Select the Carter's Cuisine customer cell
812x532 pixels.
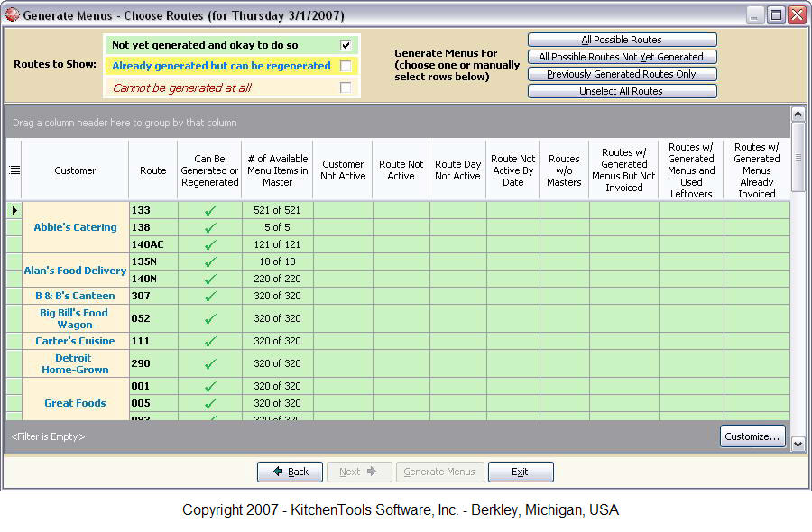[x=75, y=341]
